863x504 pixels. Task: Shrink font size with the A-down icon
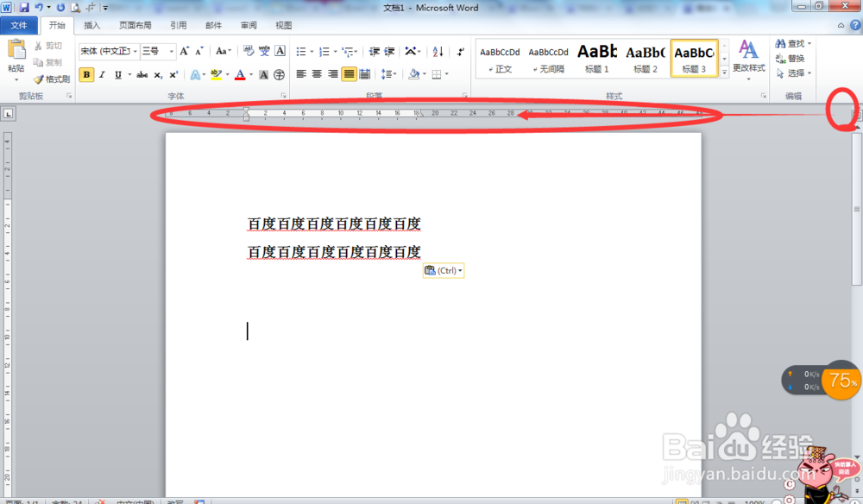coord(199,51)
